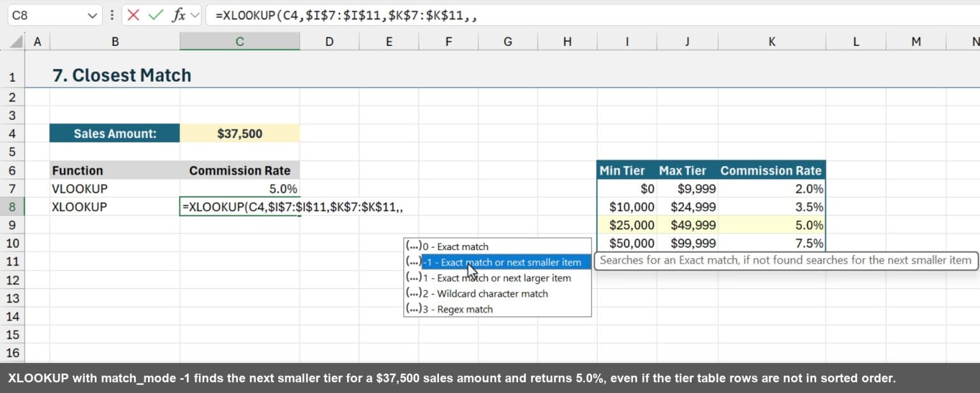Image resolution: width=980 pixels, height=393 pixels.
Task: Click the Name Box showing C8
Action: [47, 15]
